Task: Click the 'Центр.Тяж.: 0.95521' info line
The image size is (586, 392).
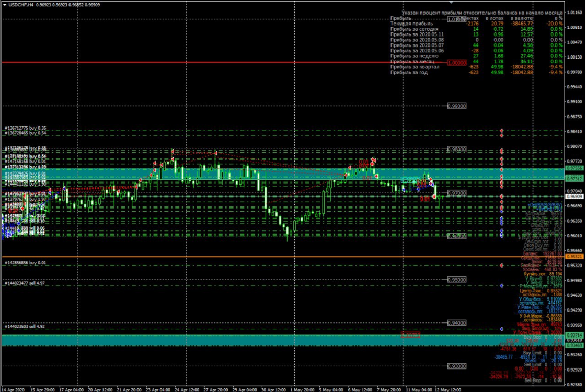Action: 541,291
